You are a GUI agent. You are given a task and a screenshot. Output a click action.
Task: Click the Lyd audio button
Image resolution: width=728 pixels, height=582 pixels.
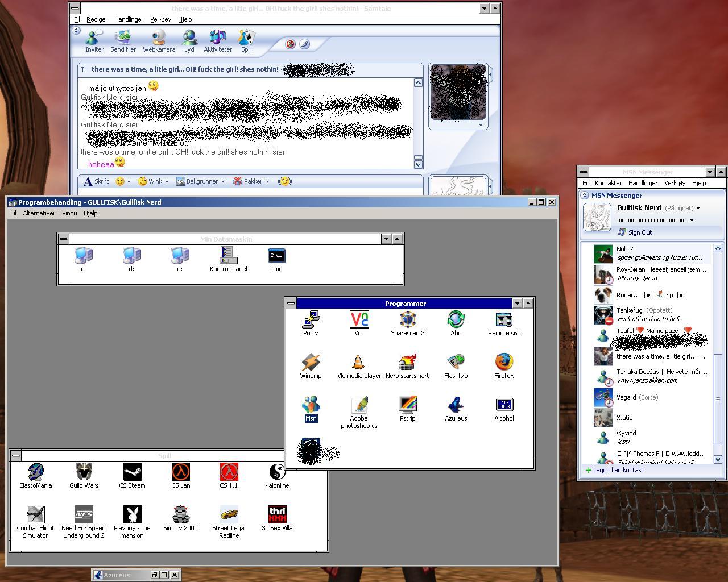click(189, 41)
